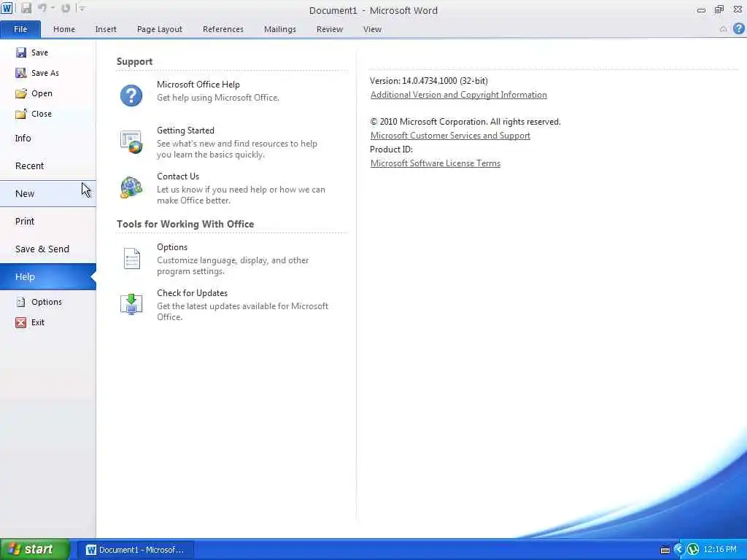This screenshot has height=560, width=747.
Task: Minimize the ribbon with the caret icon
Action: (723, 29)
